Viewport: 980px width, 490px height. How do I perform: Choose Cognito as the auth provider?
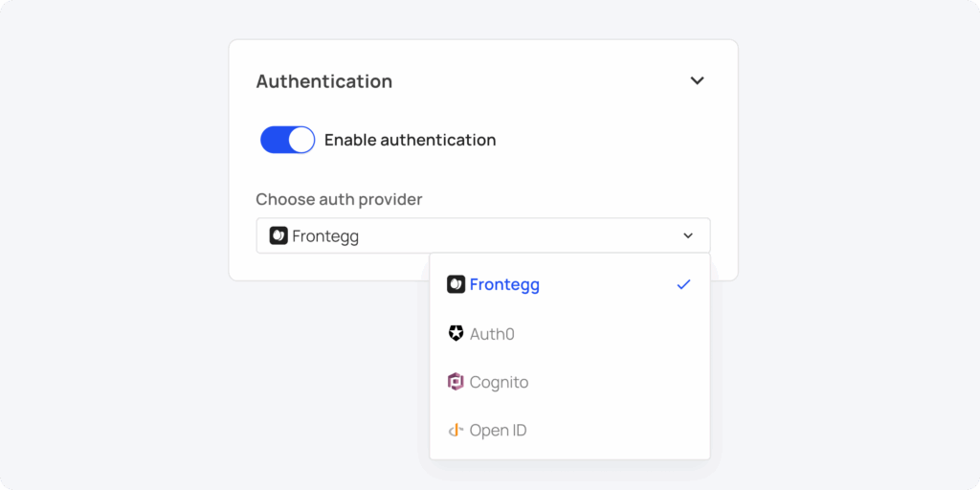(x=499, y=382)
